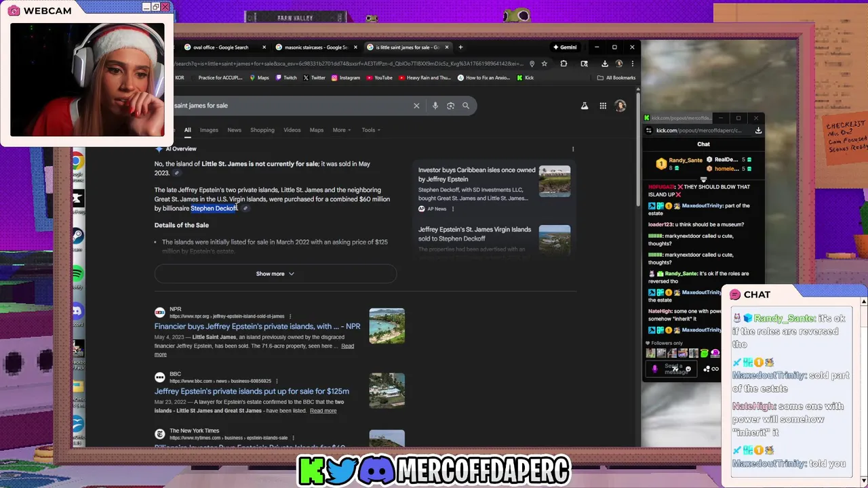Open the Gemini button in Chrome

click(x=565, y=47)
